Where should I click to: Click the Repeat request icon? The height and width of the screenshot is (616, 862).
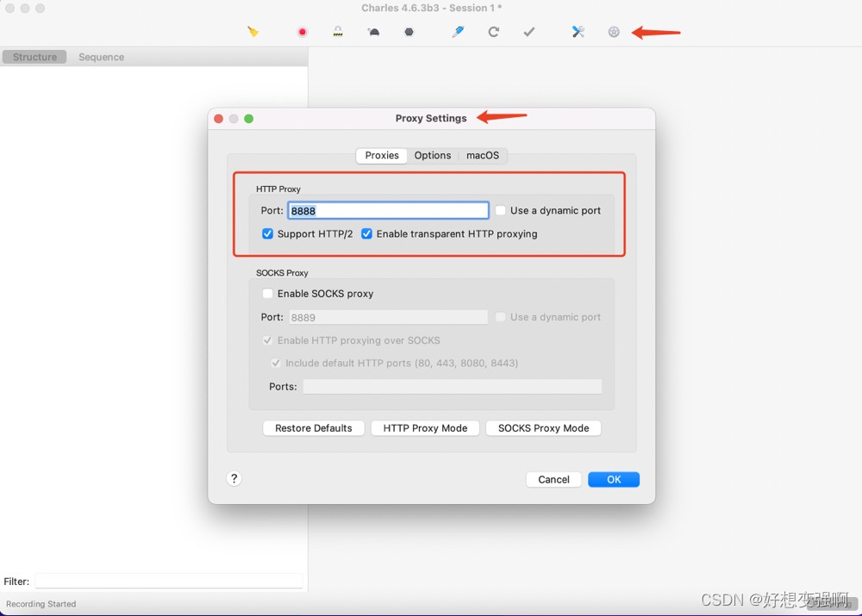click(x=494, y=32)
